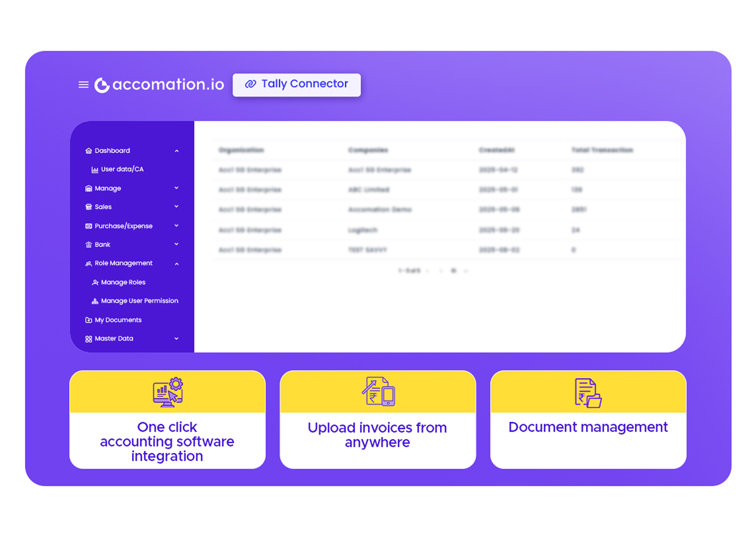The height and width of the screenshot is (537, 756).
Task: Open the My Documents menu item
Action: (118, 320)
